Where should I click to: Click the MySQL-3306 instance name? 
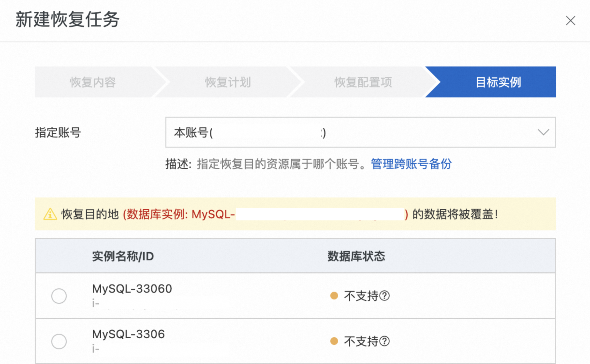pos(128,334)
